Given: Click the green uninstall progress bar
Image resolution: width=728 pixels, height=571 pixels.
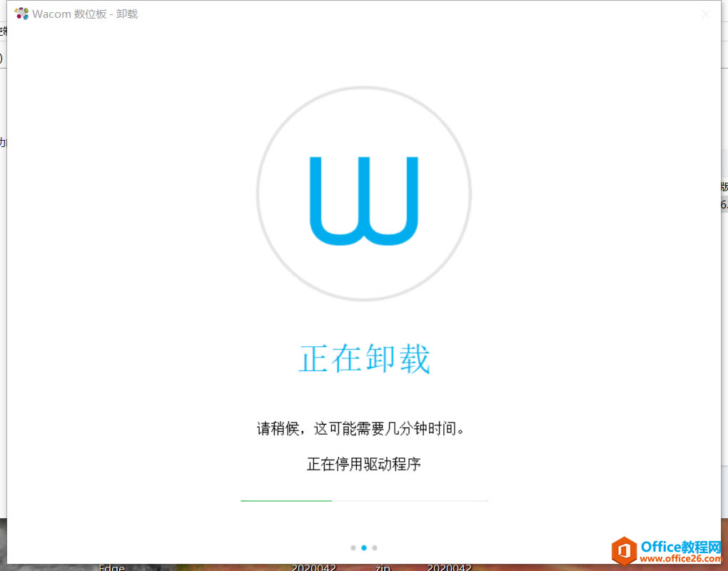Looking at the screenshot, I should (364, 501).
